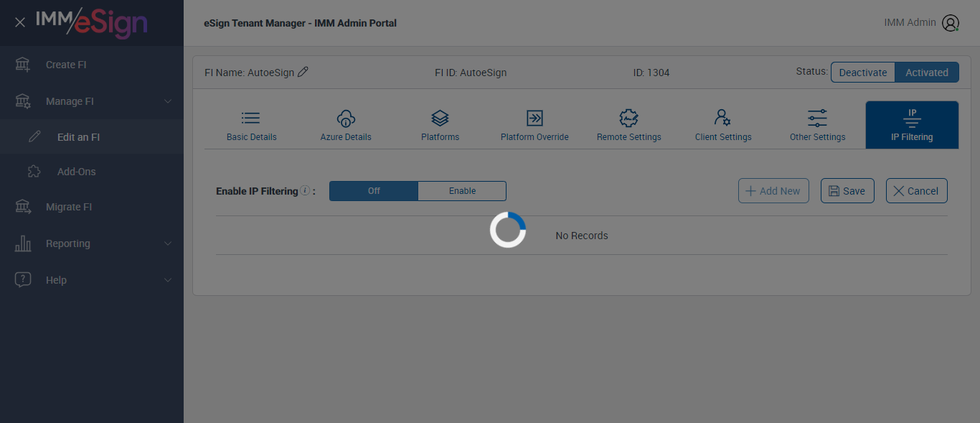Image resolution: width=980 pixels, height=423 pixels.
Task: Open the Create FI menu item
Action: tap(92, 65)
